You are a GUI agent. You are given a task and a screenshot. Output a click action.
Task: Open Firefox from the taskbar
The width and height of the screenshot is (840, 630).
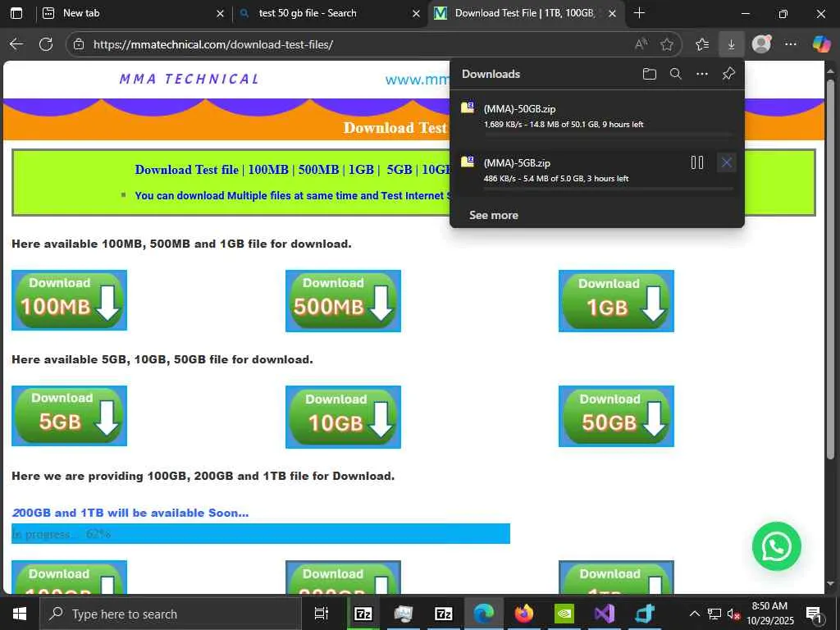[x=524, y=614]
